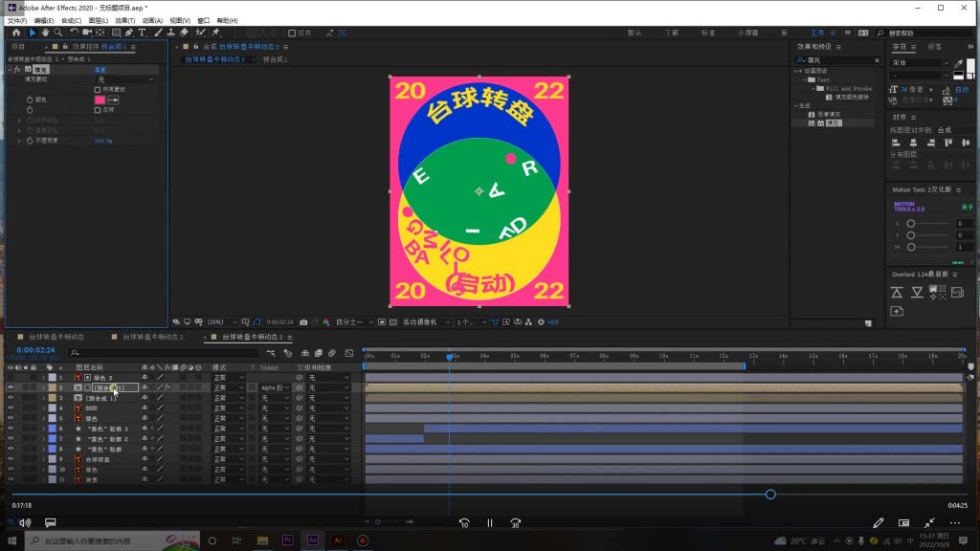980x551 pixels.
Task: Open the 填充蒙版 dropdown
Action: pyautogui.click(x=124, y=79)
